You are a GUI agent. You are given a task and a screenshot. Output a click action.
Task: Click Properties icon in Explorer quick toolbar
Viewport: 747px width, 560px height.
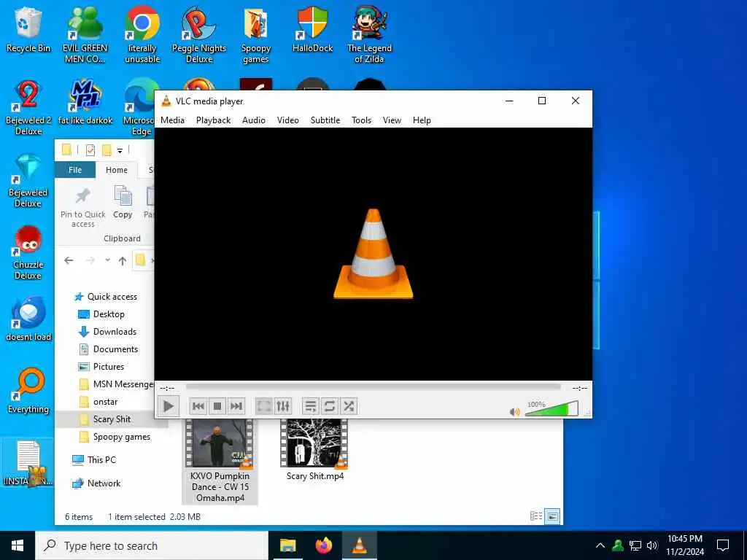click(x=90, y=150)
